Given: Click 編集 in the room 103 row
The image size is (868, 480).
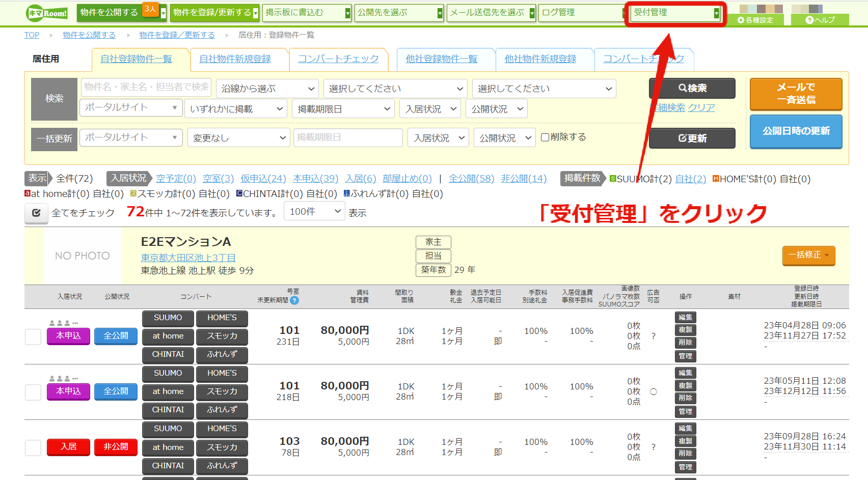Looking at the screenshot, I should coord(685,428).
